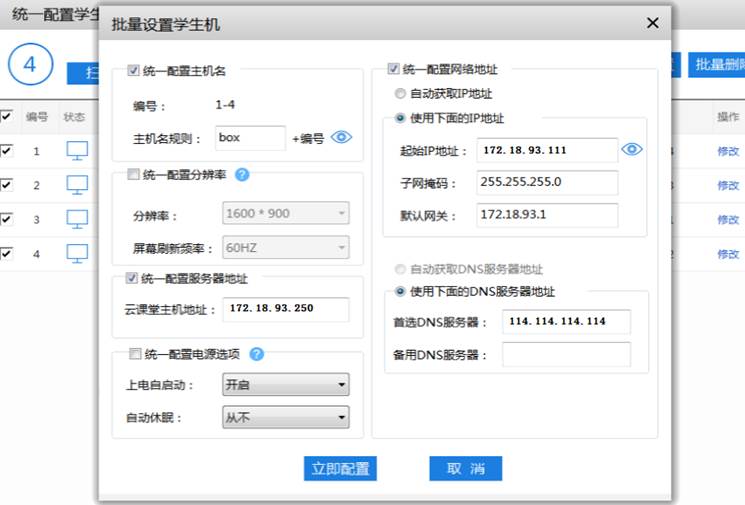Click the eye icon beside hostname rule
The height and width of the screenshot is (505, 745).
click(x=341, y=138)
